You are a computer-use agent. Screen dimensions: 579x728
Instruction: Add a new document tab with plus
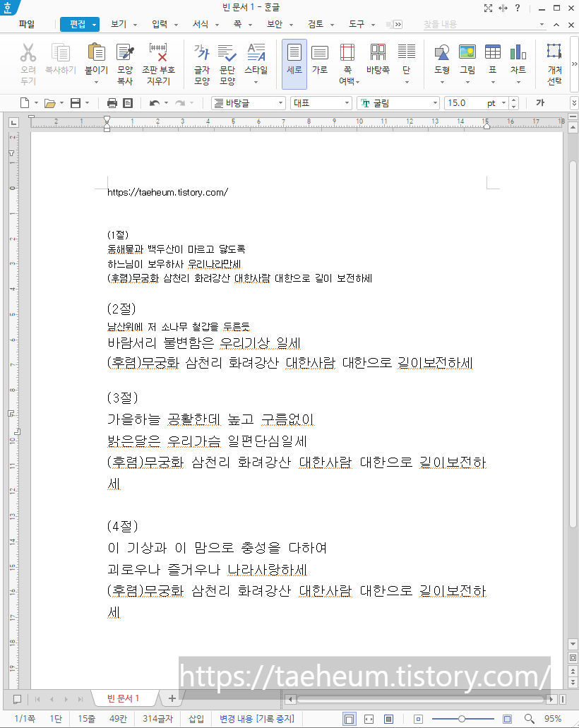(x=172, y=698)
